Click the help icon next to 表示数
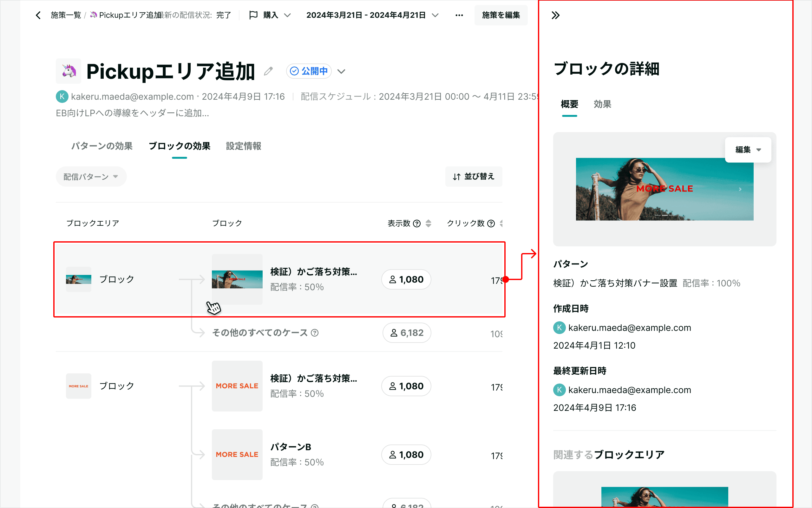812x508 pixels. tap(417, 224)
